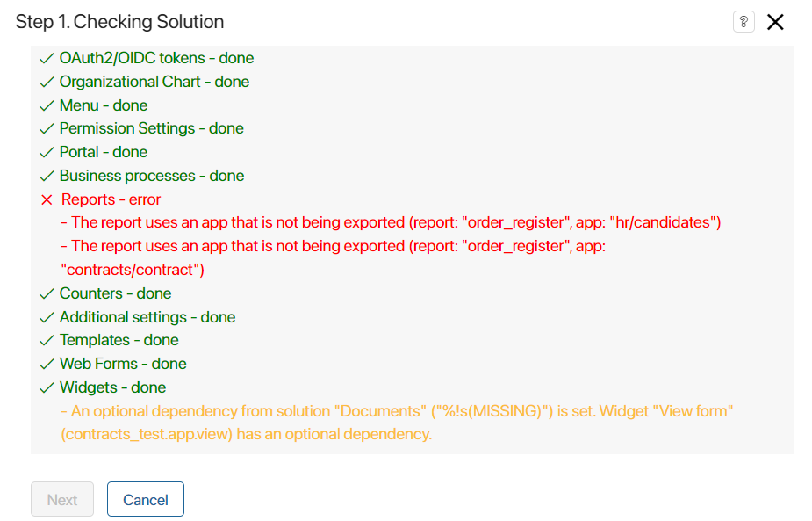Click the checkmark next to Menu
Screen dimensions: 812x521
click(x=47, y=105)
